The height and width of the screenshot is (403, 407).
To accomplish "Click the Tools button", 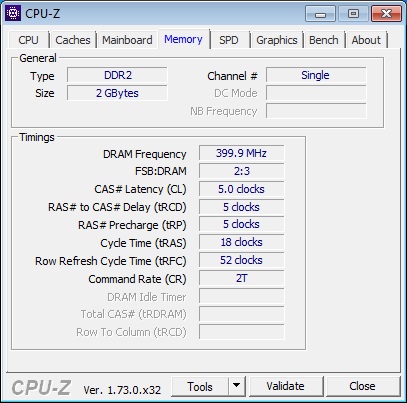I will (x=200, y=387).
